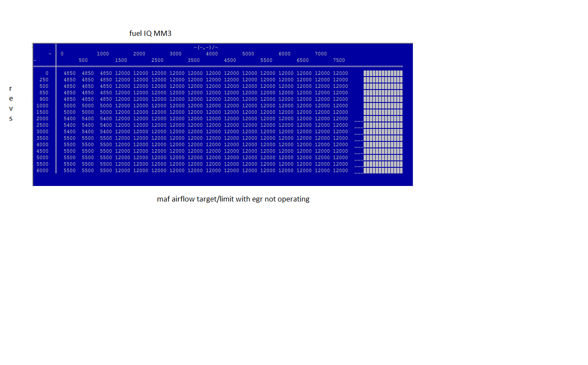The image size is (588, 365).
Task: Pick the 2000 fuel IQ column header
Action: coord(139,54)
